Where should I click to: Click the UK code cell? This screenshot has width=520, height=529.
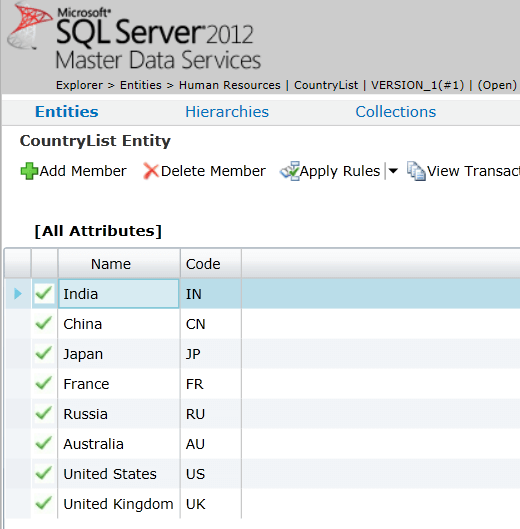point(211,504)
